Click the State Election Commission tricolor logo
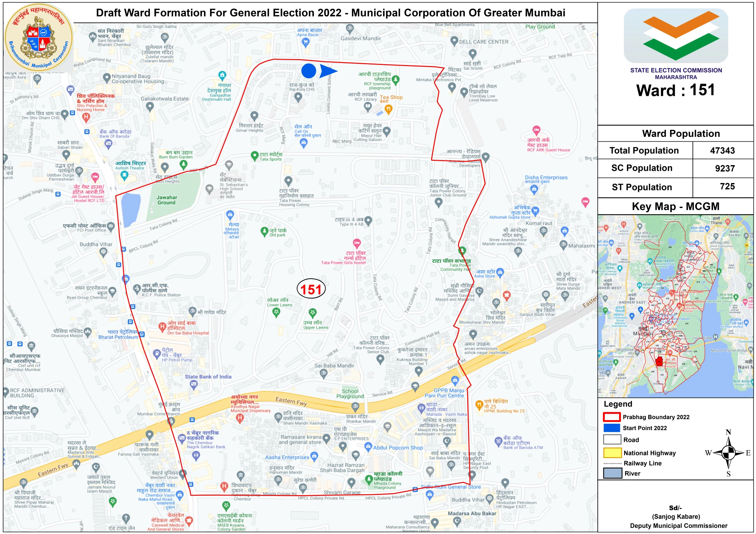 tap(676, 36)
